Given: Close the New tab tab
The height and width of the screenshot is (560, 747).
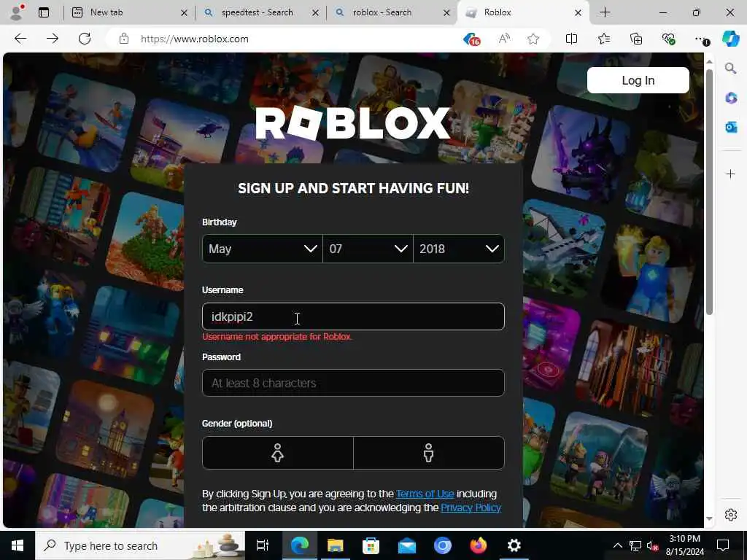Looking at the screenshot, I should 185,13.
